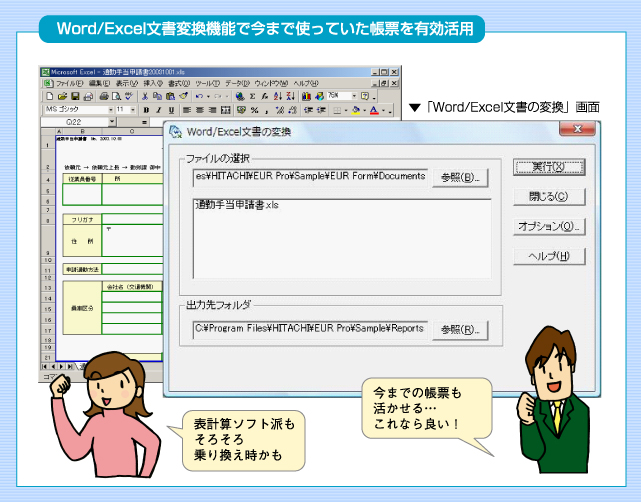Click the Insert Hyperlink globe icon

240,96
